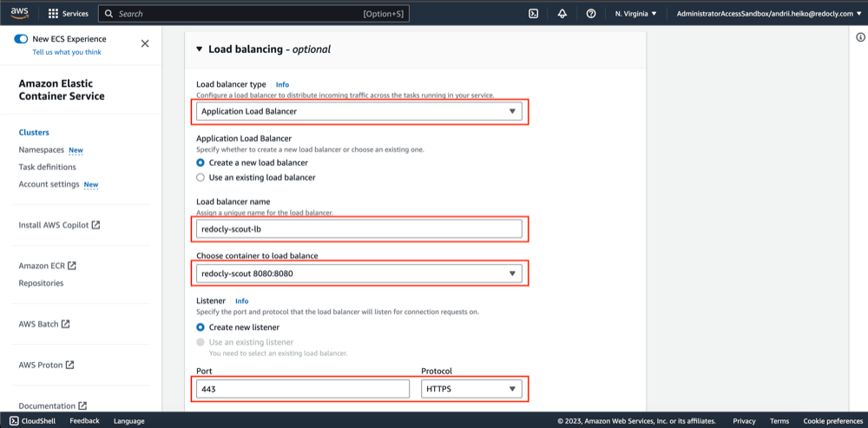This screenshot has height=428, width=868.
Task: Select Use an existing listener option
Action: click(201, 342)
